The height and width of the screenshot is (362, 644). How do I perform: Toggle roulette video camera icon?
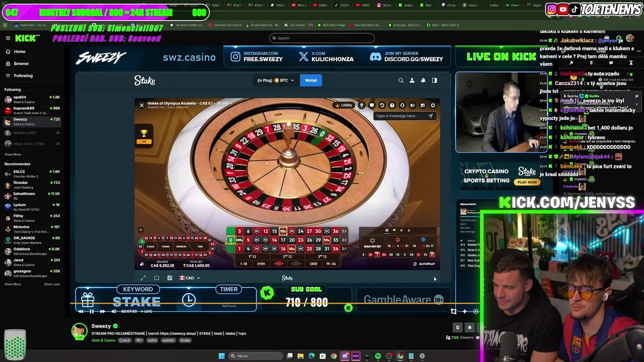point(423,105)
